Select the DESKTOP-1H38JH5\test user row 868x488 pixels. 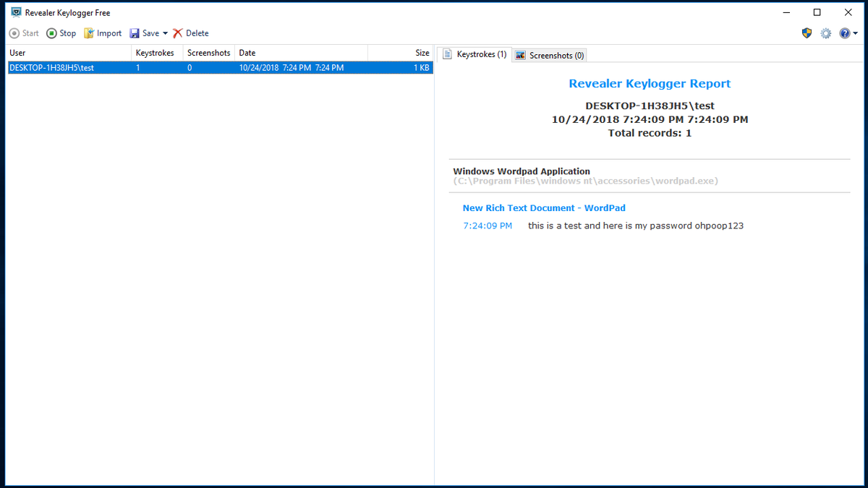click(220, 68)
